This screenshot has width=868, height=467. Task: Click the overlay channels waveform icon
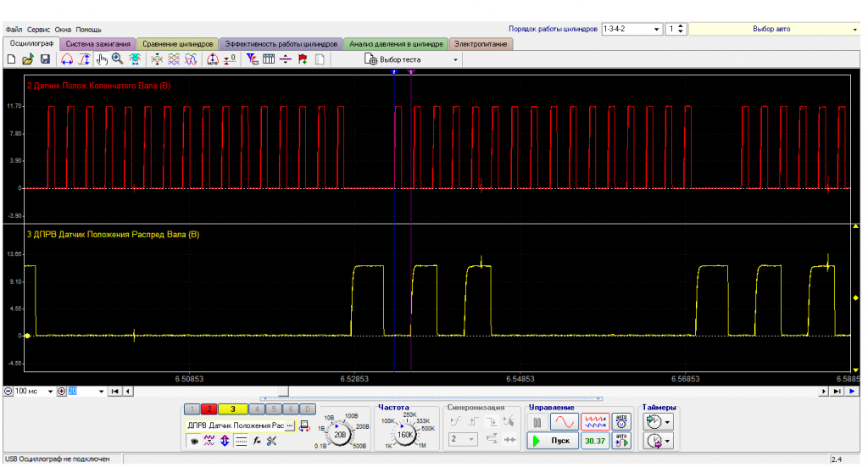[x=157, y=59]
